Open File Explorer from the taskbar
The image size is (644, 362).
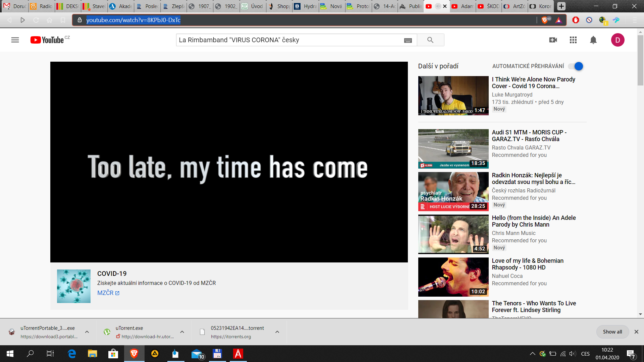click(x=92, y=354)
